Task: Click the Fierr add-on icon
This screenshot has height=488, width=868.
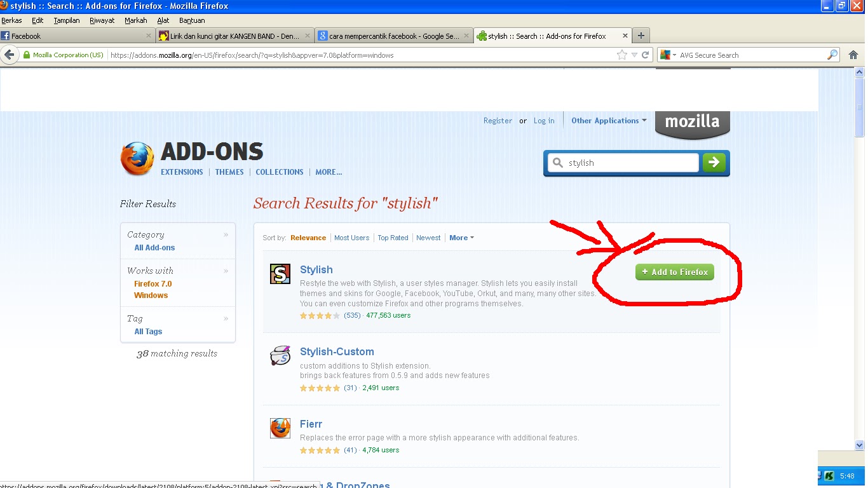Action: coord(280,428)
